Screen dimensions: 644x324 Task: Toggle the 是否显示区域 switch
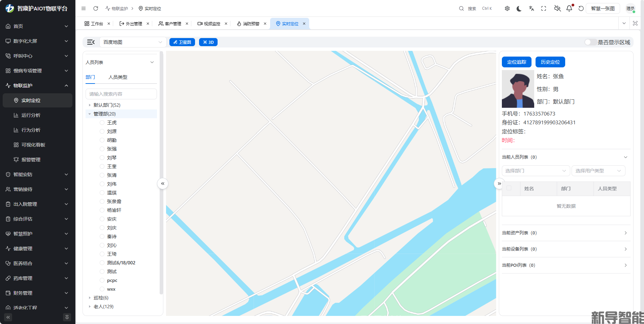point(590,42)
